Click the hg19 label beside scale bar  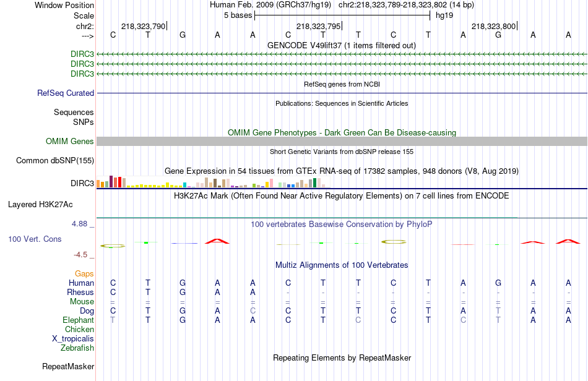[x=444, y=15]
